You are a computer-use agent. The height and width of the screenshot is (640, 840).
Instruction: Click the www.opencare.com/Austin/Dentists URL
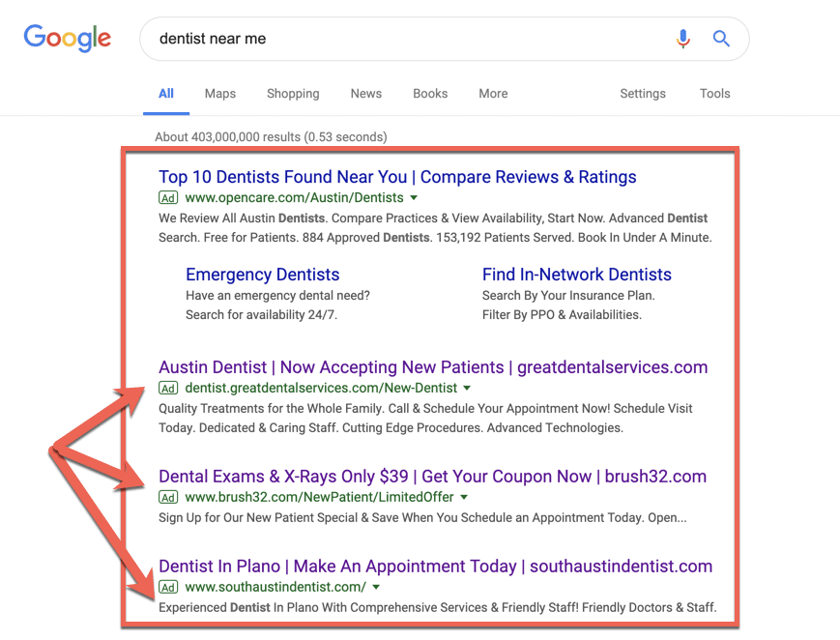(294, 198)
